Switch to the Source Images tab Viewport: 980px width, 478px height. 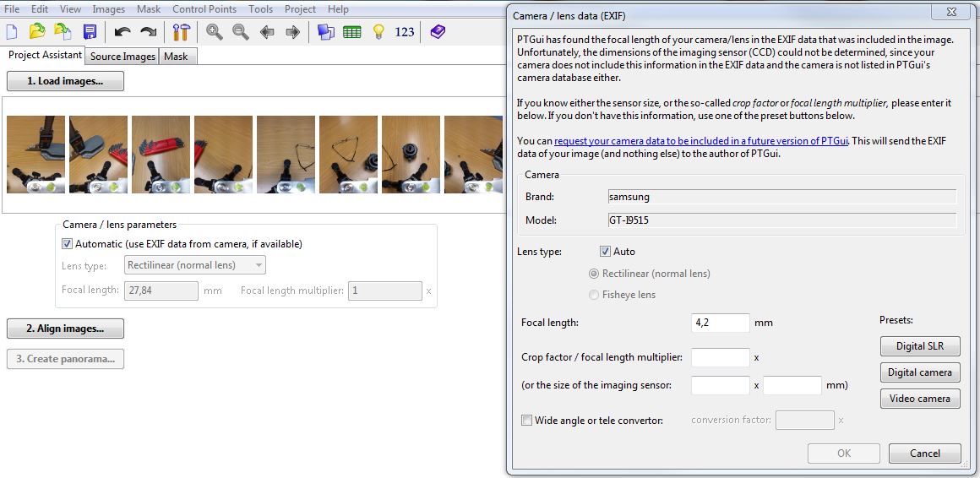coord(122,57)
